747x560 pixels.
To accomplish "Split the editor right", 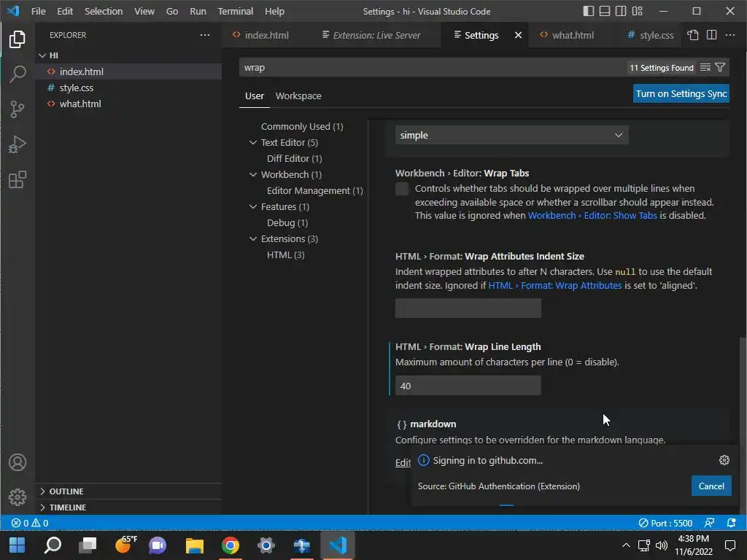I will click(x=712, y=35).
